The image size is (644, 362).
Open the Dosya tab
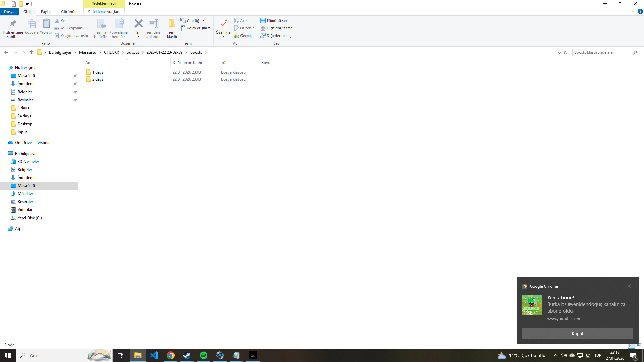[9, 12]
